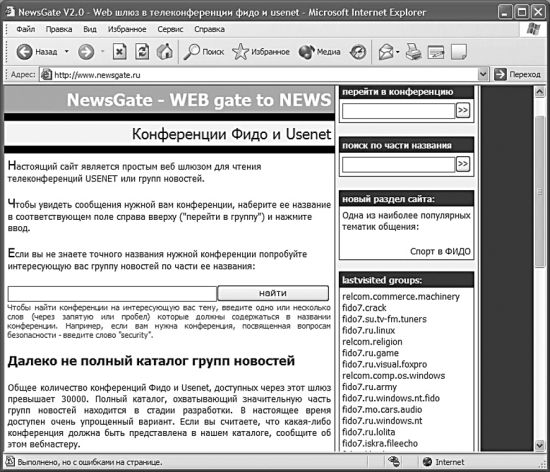The image size is (550, 472).
Task: Open fido7.iskra.fileecho group link
Action: [x=380, y=443]
